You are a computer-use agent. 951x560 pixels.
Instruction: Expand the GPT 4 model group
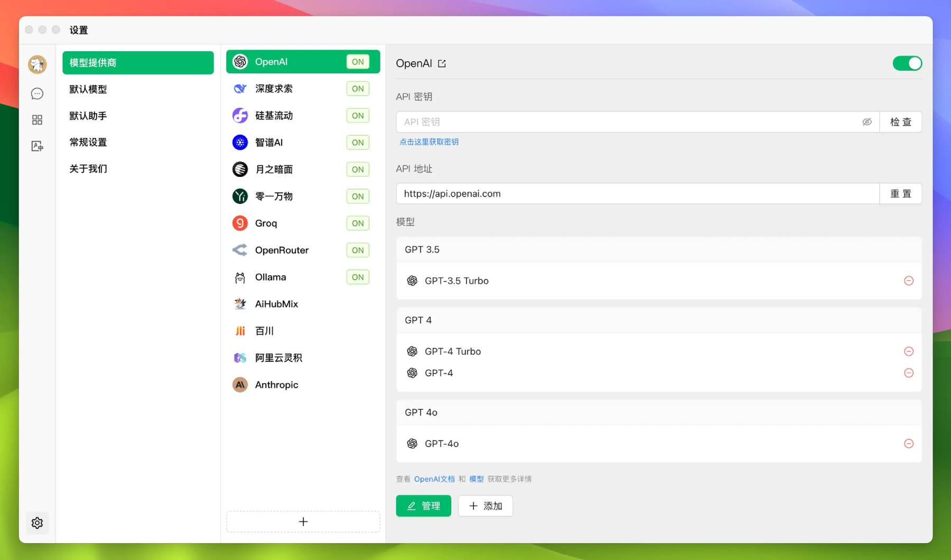(658, 320)
